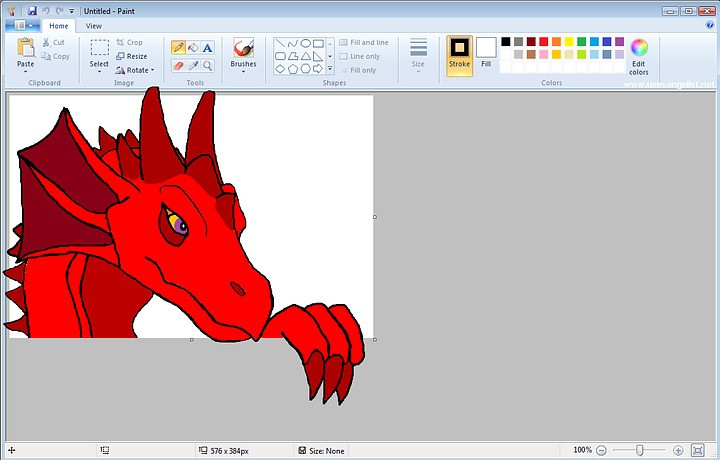Choose the Pentagon shape

(292, 69)
